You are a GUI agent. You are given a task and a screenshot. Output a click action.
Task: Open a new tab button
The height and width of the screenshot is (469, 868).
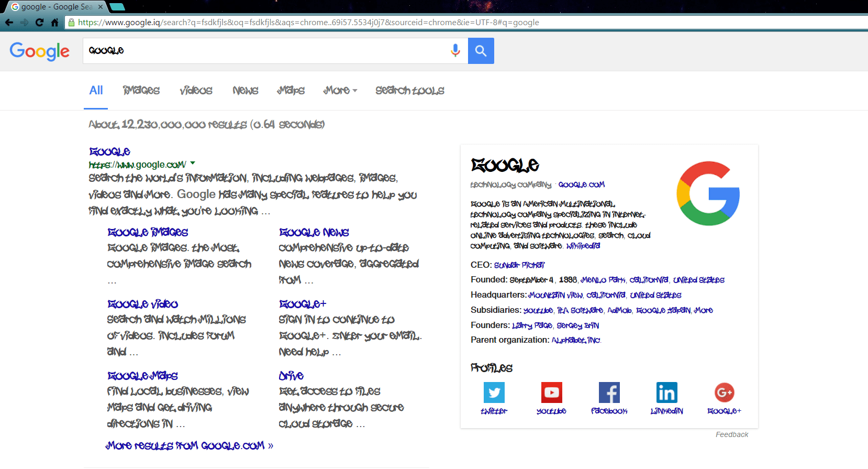tap(117, 7)
